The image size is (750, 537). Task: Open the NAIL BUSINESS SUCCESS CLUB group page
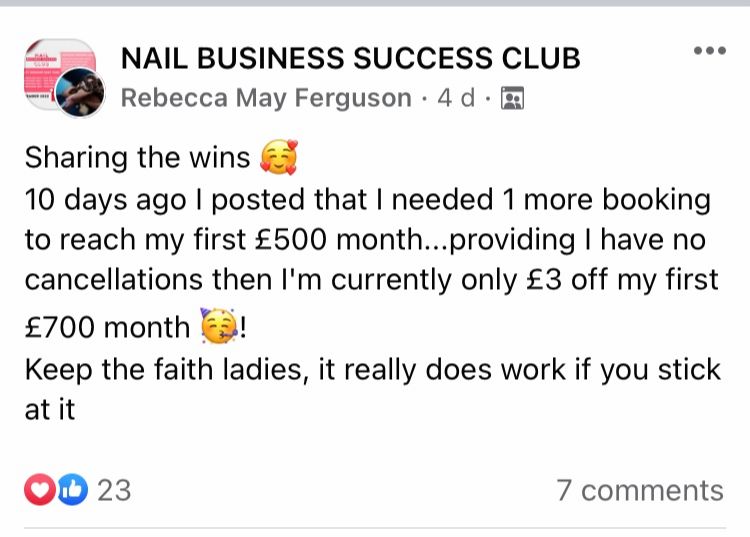[350, 58]
